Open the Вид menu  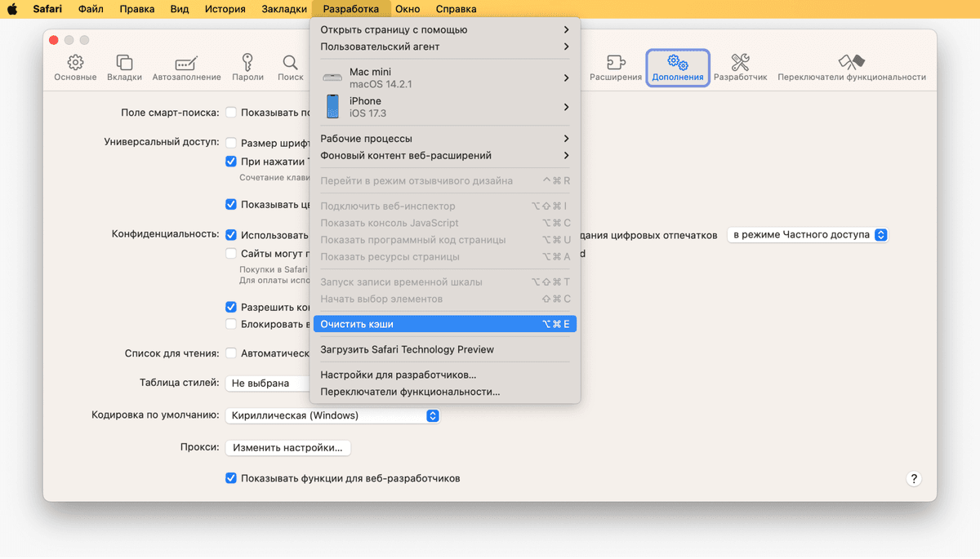(x=181, y=9)
